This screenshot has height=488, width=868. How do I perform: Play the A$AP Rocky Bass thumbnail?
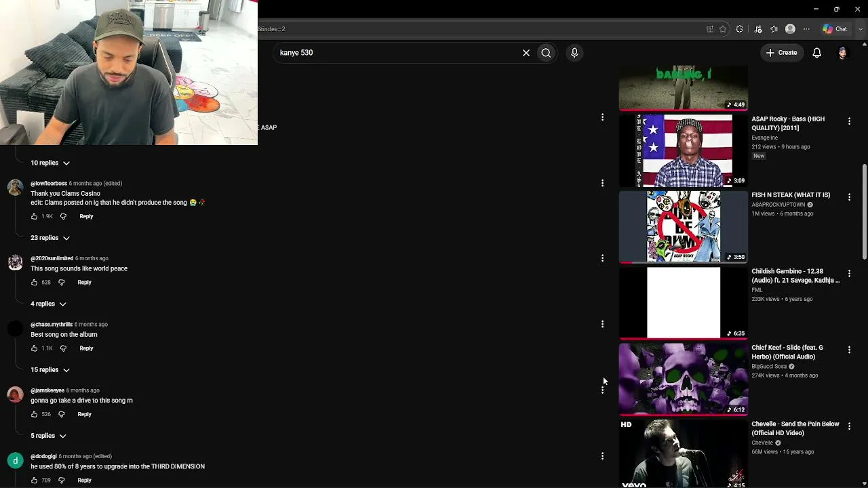point(684,150)
